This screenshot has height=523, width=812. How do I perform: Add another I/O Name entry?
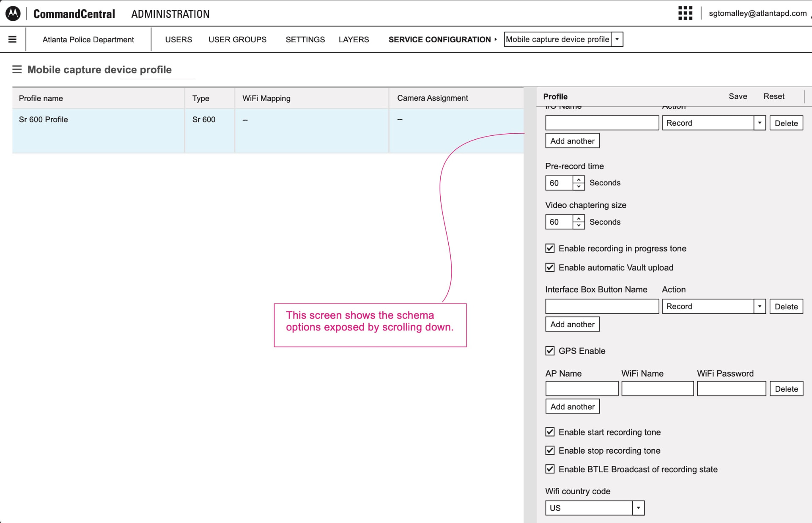(572, 141)
